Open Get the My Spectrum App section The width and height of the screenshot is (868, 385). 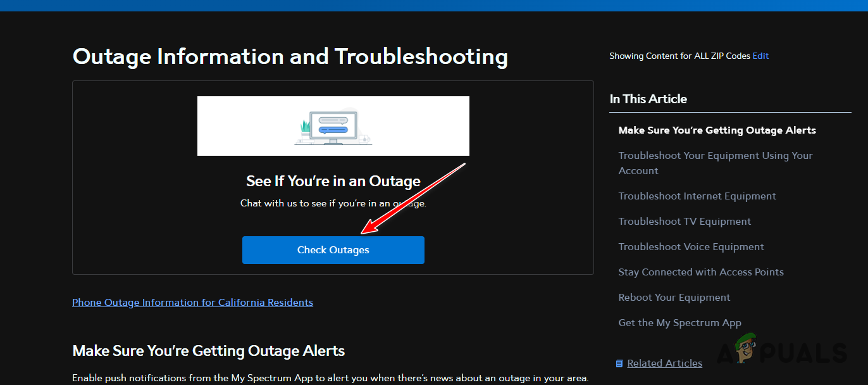pyautogui.click(x=679, y=322)
